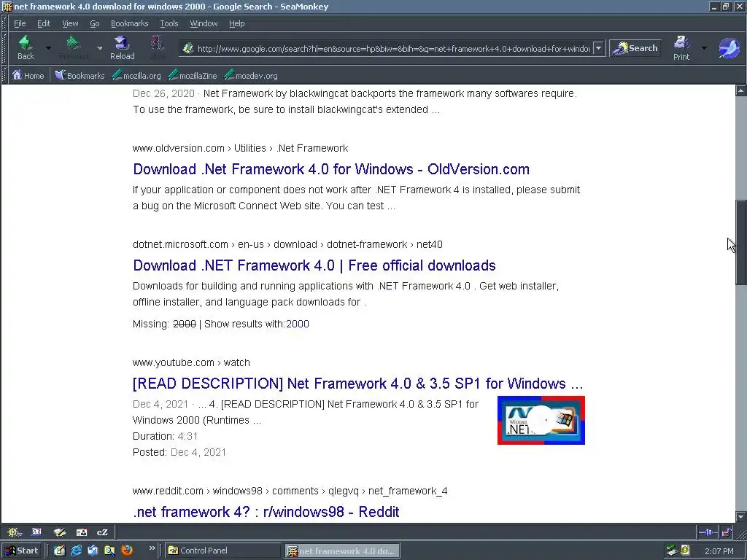Launch Outlook Express from quick launch
Viewport: 747px width, 560px height.
pyautogui.click(x=93, y=551)
